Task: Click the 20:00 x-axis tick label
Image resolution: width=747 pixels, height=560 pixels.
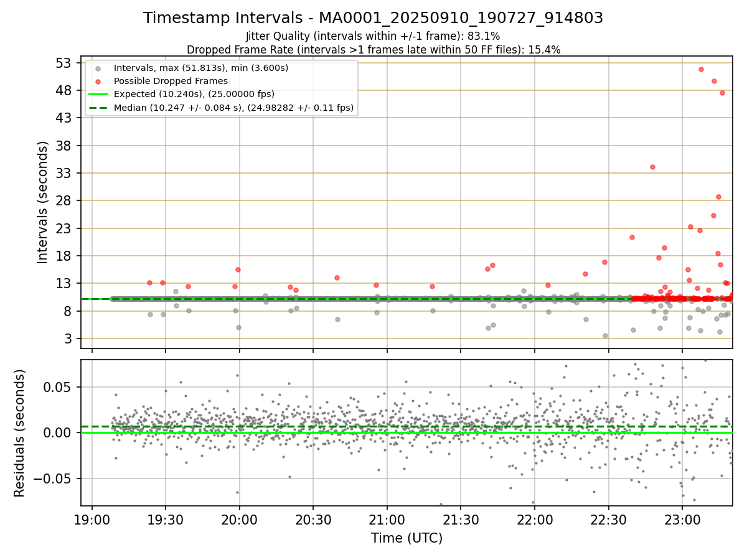Action: (240, 519)
